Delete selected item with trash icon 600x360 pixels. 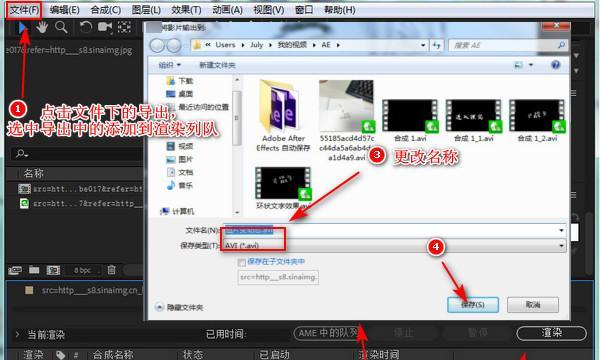click(111, 270)
